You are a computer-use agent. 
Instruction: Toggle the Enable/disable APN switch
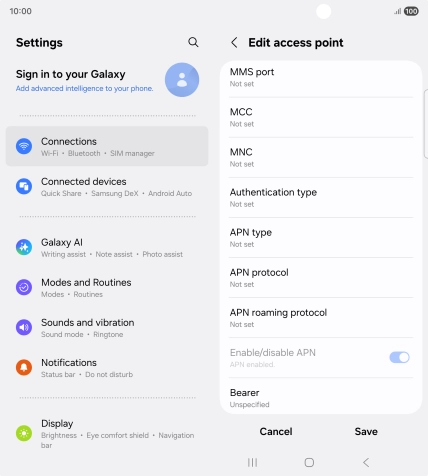399,357
